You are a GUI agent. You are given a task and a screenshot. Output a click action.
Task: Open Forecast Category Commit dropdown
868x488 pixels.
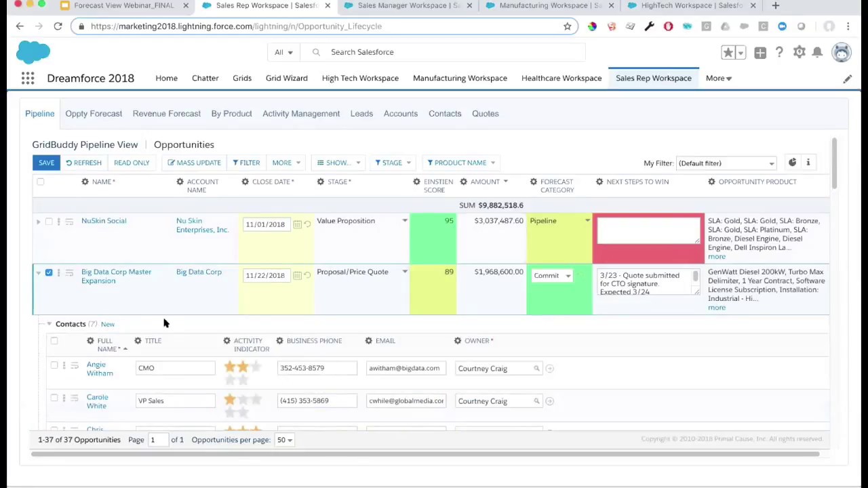552,276
